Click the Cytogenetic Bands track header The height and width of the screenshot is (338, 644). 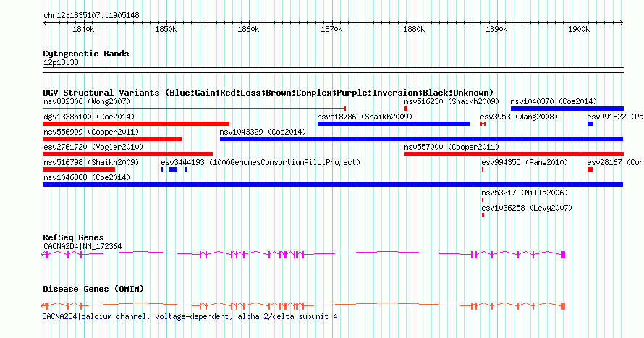pos(86,54)
